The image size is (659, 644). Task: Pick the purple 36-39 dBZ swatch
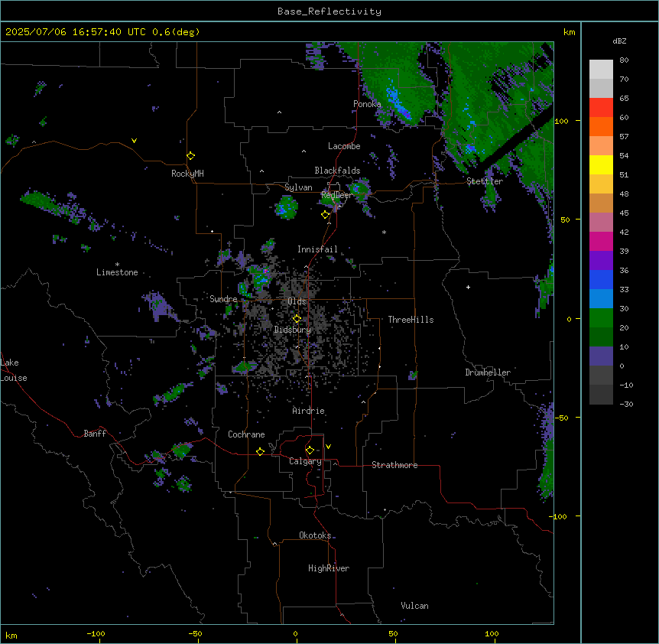pyautogui.click(x=601, y=261)
